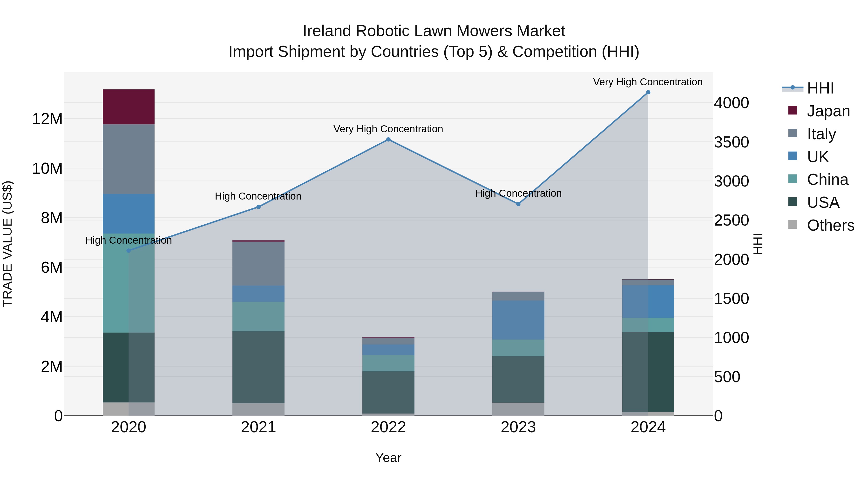Click the Japan segment of the 2020 bar
868x488 pixels.
pyautogui.click(x=128, y=107)
